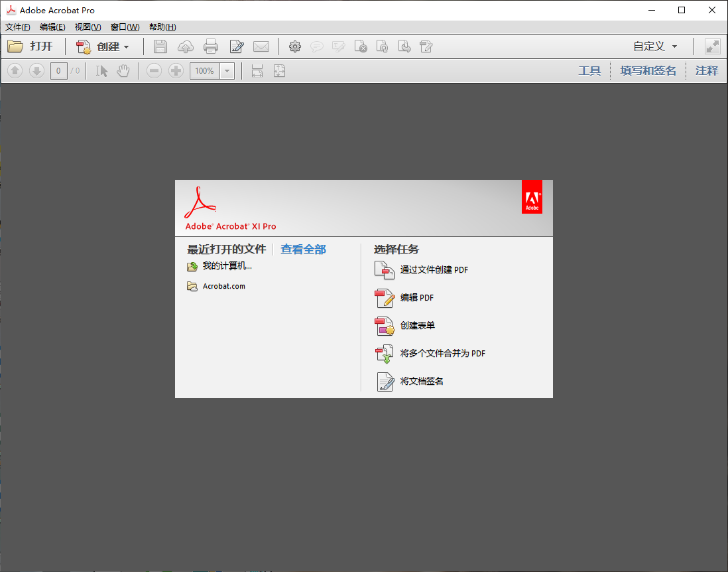Click the 选择任务 heading
The image size is (728, 572).
point(396,250)
